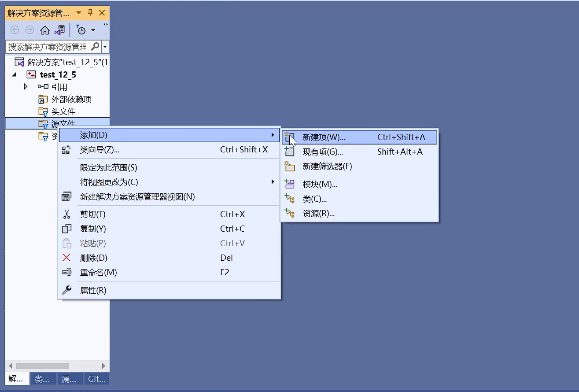579x392 pixels.
Task: Click the class wizard icon
Action: (x=66, y=150)
